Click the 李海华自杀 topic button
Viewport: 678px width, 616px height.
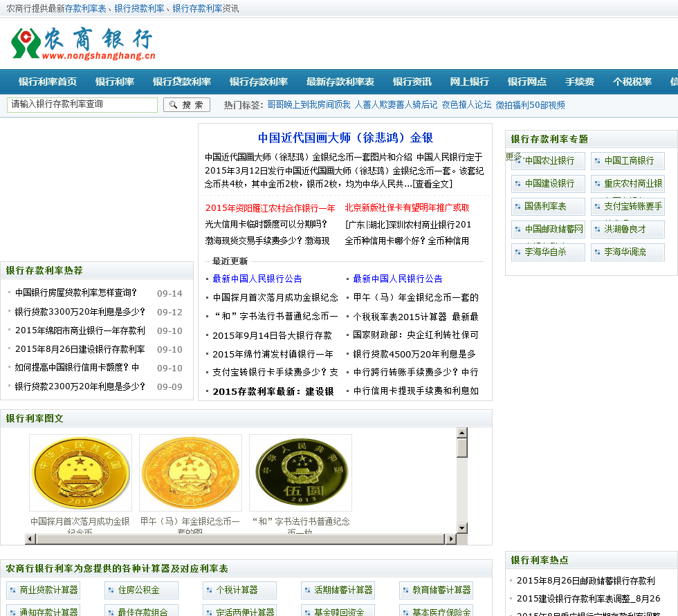[x=548, y=252]
